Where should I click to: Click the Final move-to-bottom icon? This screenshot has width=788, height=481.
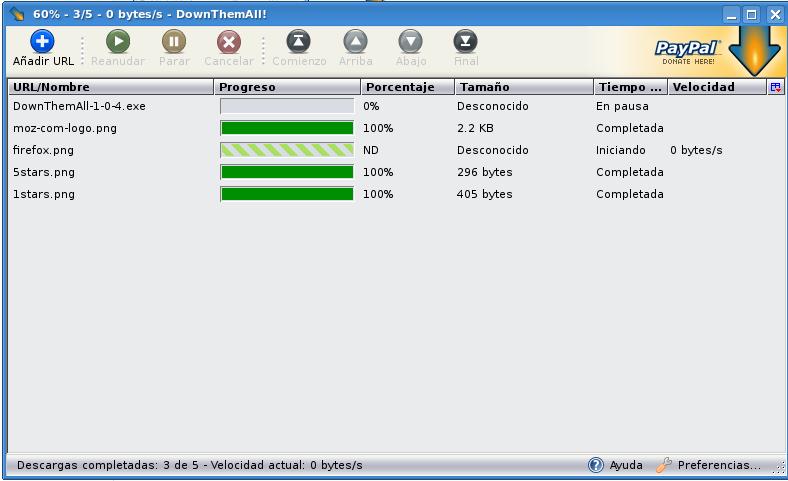tap(465, 41)
